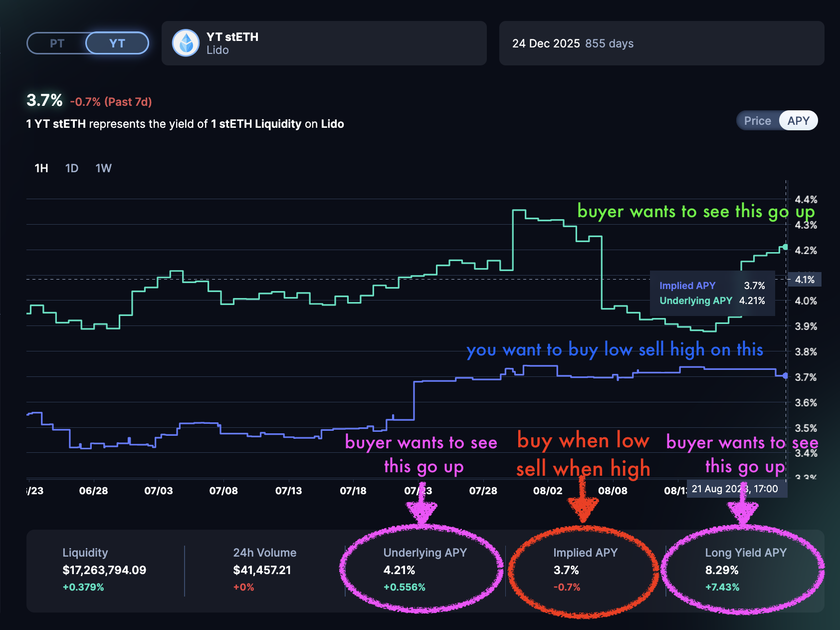Select the APY chart view

tap(798, 121)
